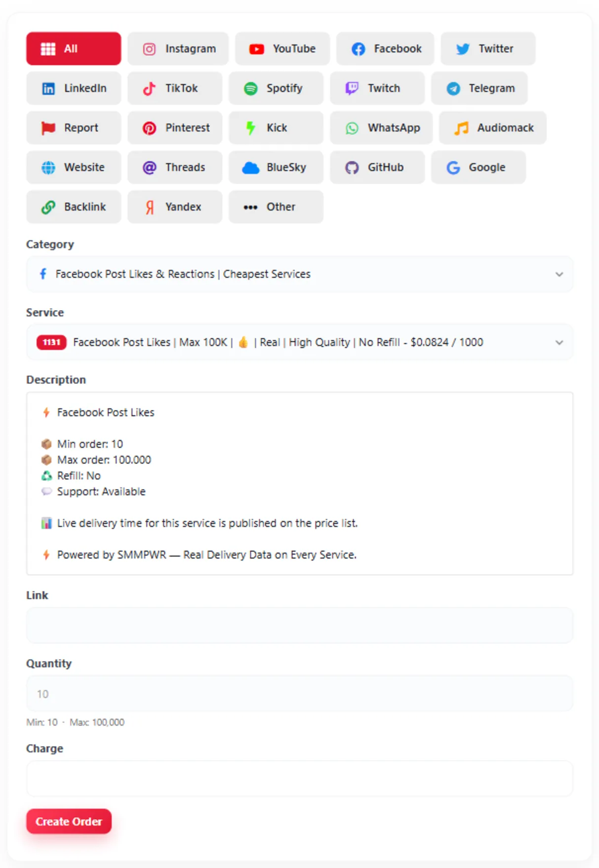The image size is (599, 868).
Task: Click the Kick lightning bolt icon
Action: [x=251, y=128]
